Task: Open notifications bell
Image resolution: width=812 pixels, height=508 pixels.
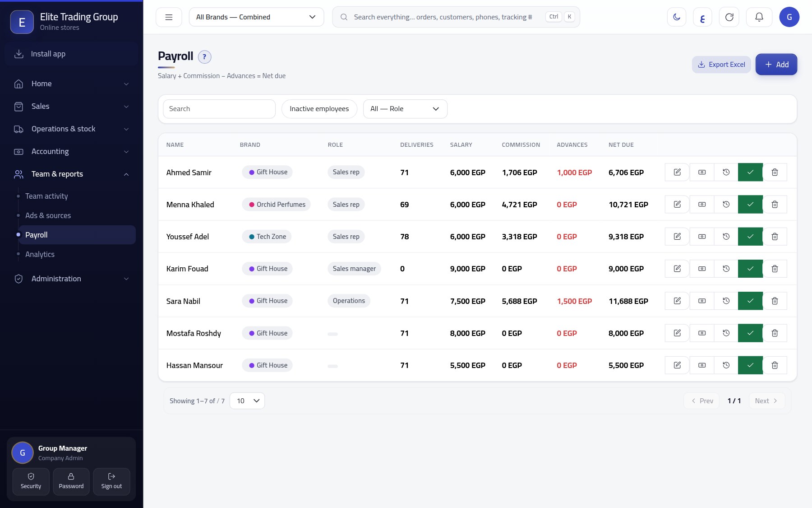Action: coord(759,17)
